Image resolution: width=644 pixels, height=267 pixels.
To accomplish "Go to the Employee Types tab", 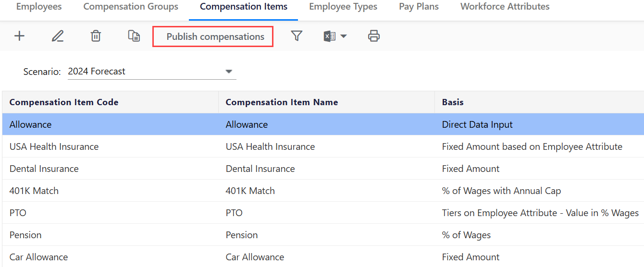I will coord(343,7).
